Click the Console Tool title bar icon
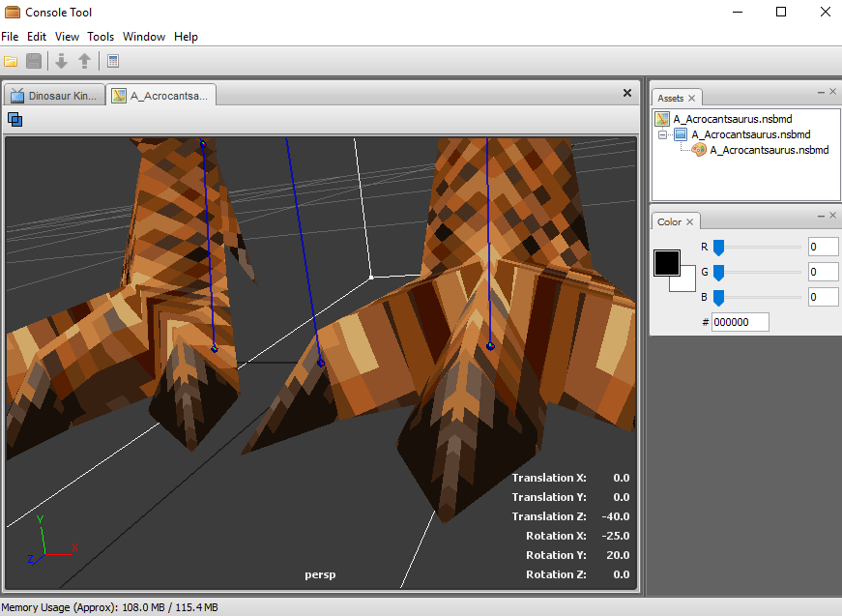The width and height of the screenshot is (842, 616). point(12,12)
